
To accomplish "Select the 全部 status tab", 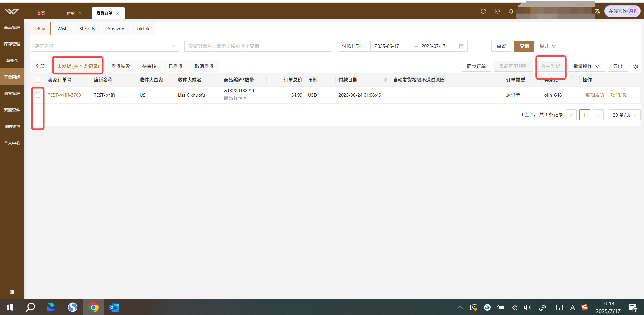I will click(40, 66).
